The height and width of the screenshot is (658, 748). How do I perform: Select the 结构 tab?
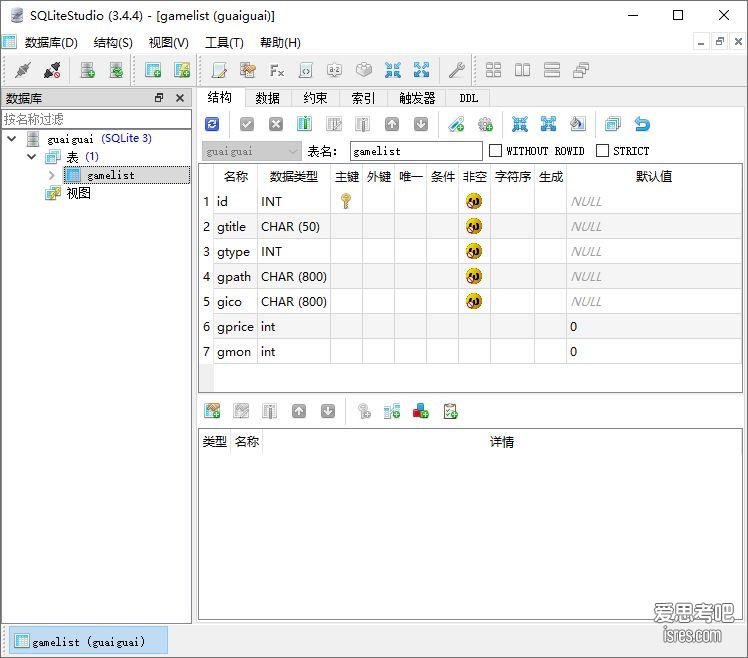coord(220,97)
